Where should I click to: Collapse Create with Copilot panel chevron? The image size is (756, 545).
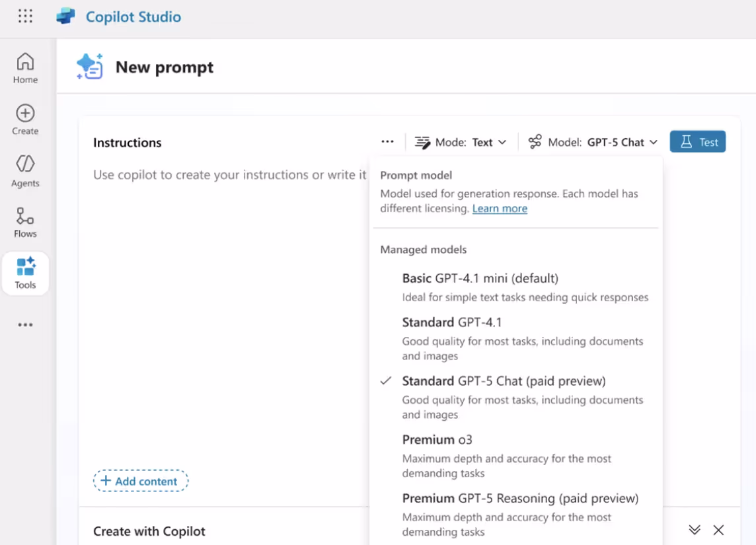tap(695, 530)
